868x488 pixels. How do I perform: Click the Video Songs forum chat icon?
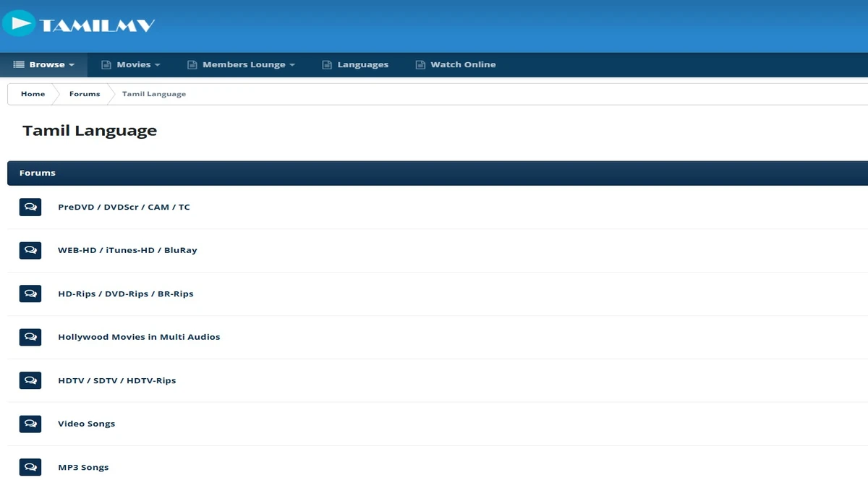[30, 424]
